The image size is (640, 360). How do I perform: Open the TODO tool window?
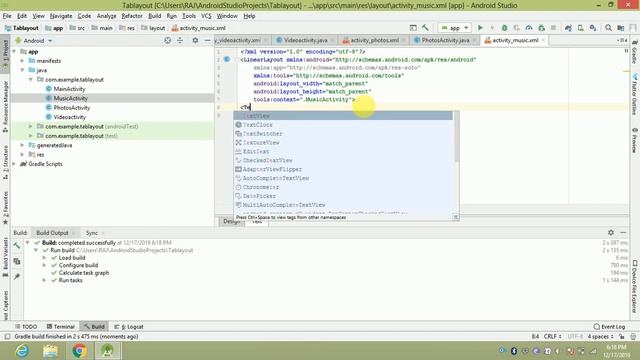[26, 327]
